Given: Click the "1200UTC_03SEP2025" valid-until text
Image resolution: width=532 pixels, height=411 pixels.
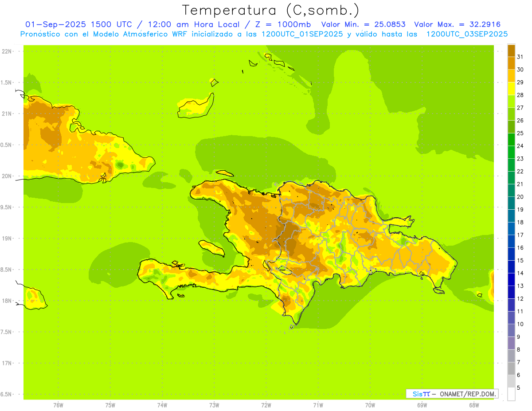Looking at the screenshot, I should [x=467, y=34].
